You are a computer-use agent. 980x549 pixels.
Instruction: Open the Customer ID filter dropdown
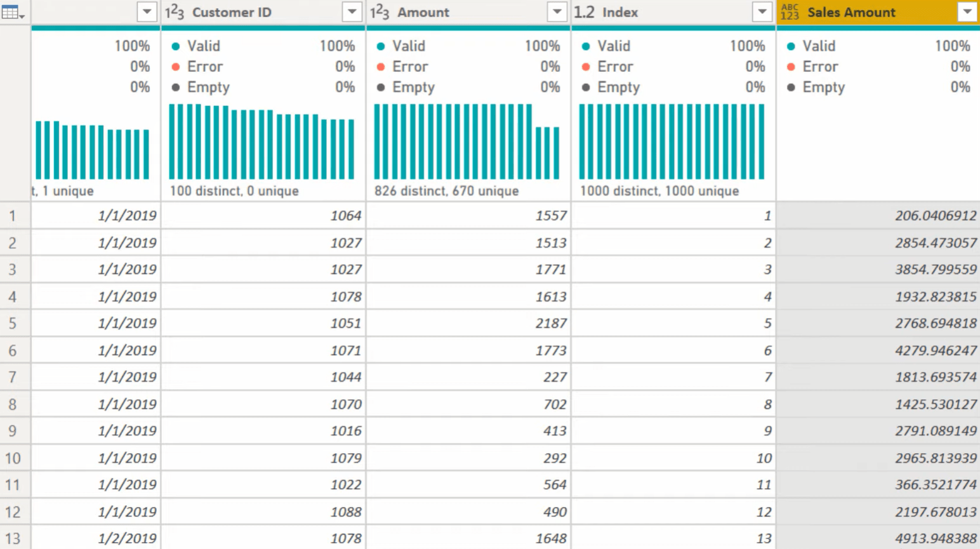point(352,12)
